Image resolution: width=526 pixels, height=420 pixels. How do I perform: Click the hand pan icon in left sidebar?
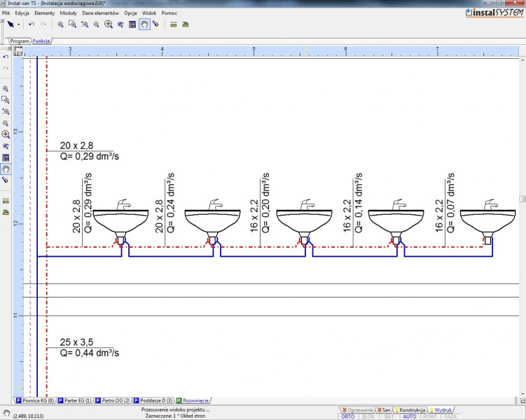pyautogui.click(x=6, y=169)
